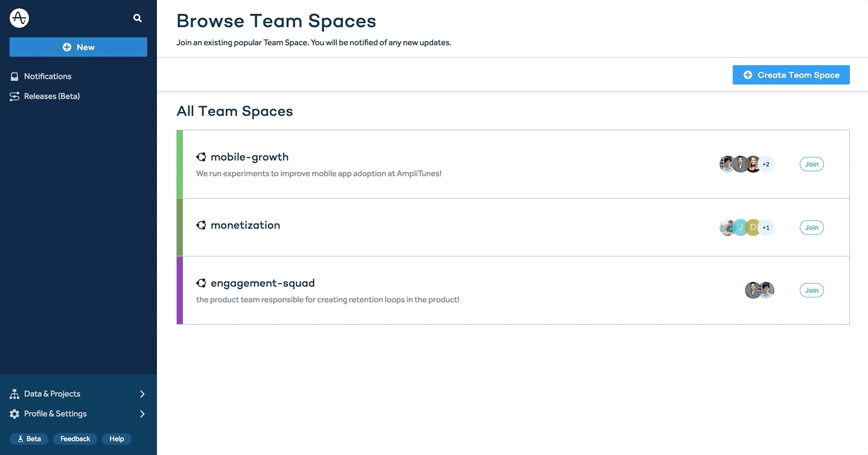
Task: Click the engagement-squad team space icon
Action: (x=201, y=283)
